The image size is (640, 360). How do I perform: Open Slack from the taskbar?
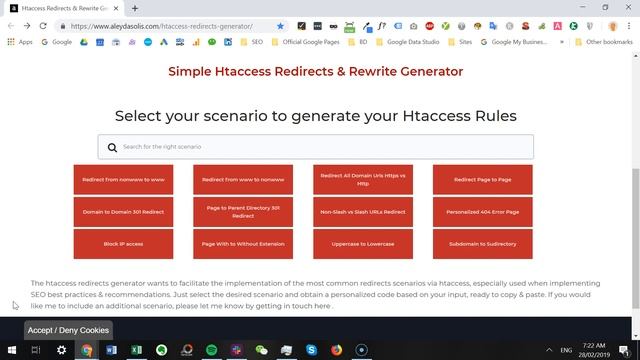(x=236, y=350)
